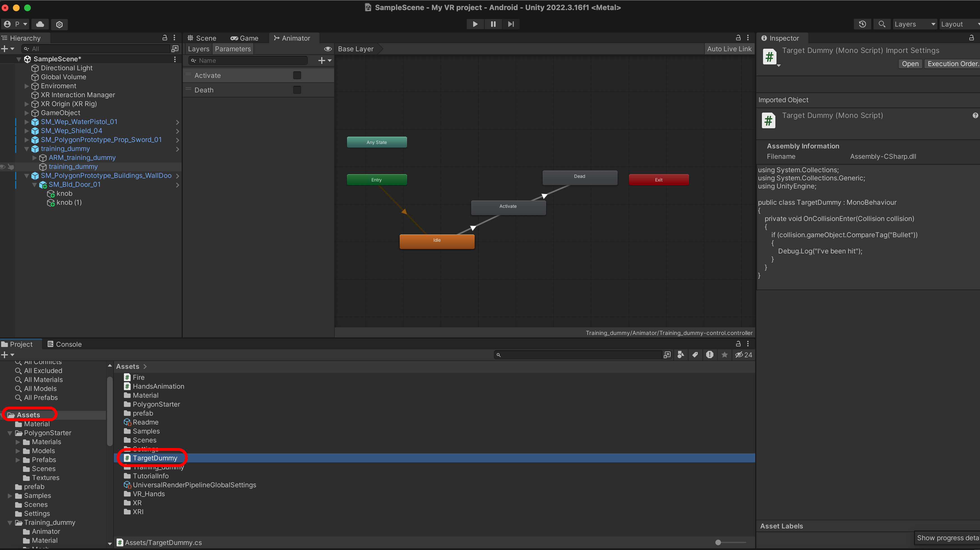
Task: Expand the XR Origin (XR Rig) object
Action: pos(27,104)
